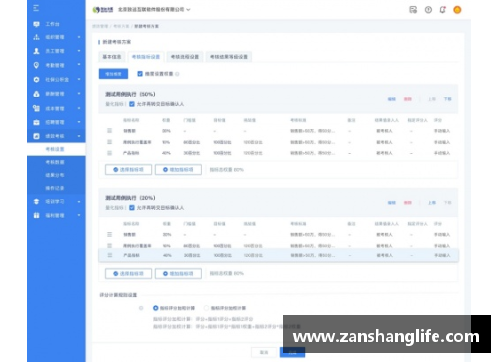This screenshot has width=500, height=362.
Task: Click the 编辑 link in 50% section
Action: (392, 99)
